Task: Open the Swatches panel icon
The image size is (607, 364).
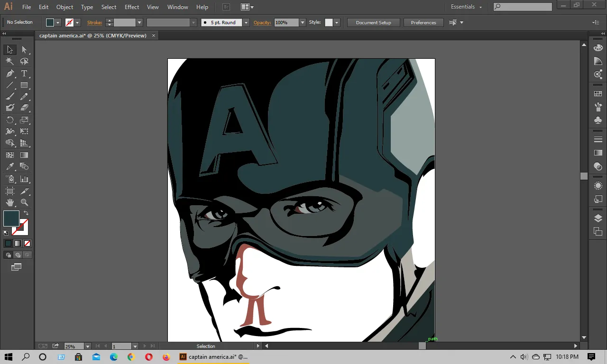Action: 598,94
